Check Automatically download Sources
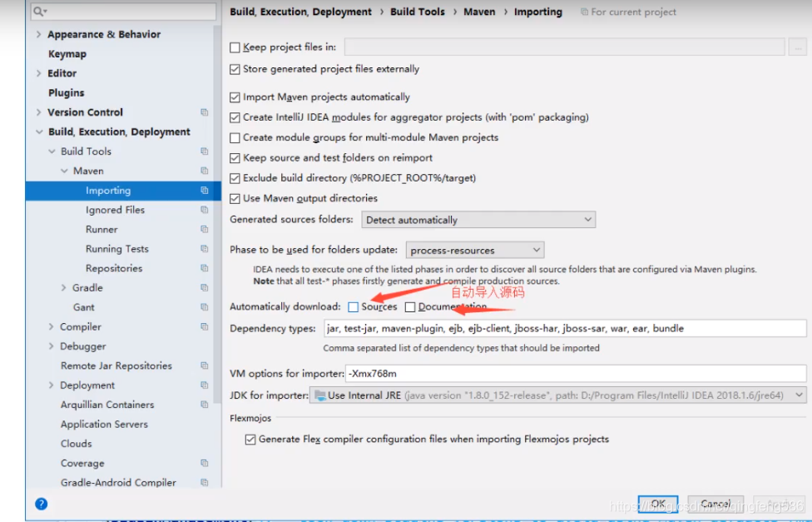 pyautogui.click(x=354, y=307)
